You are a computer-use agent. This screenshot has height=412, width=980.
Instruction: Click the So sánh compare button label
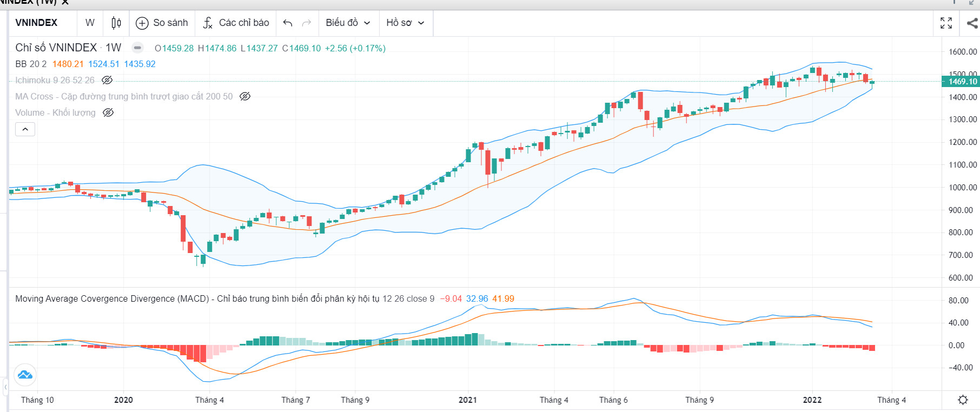tap(170, 23)
